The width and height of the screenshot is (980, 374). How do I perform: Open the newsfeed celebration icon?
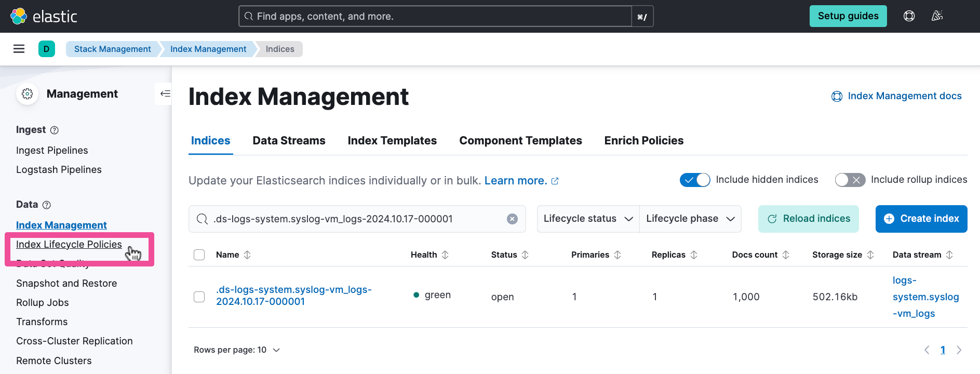tap(937, 16)
